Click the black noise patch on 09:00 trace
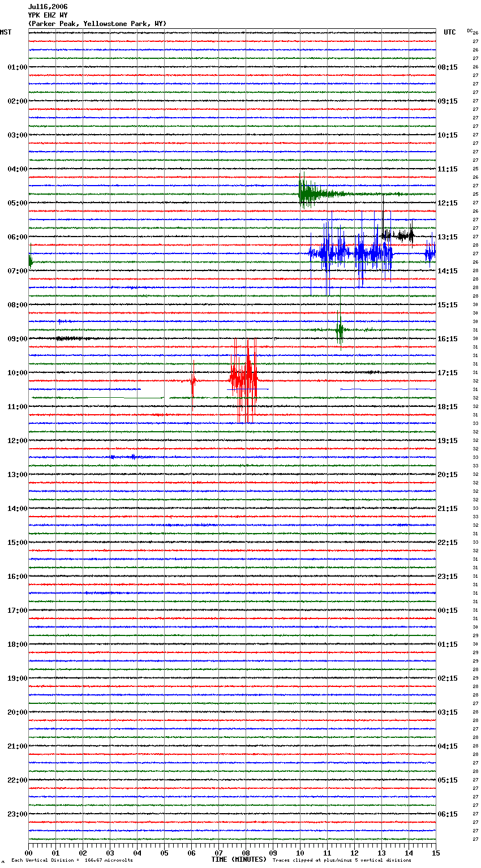The image size is (481, 868). (71, 338)
